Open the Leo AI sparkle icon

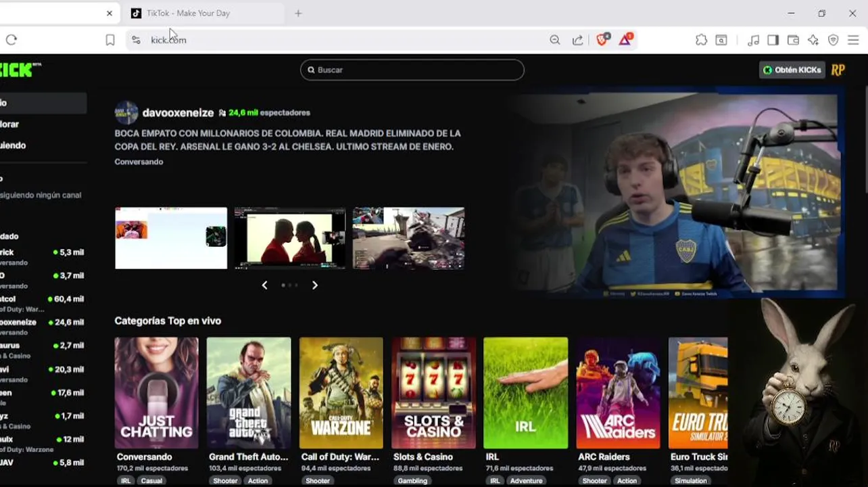pyautogui.click(x=813, y=40)
